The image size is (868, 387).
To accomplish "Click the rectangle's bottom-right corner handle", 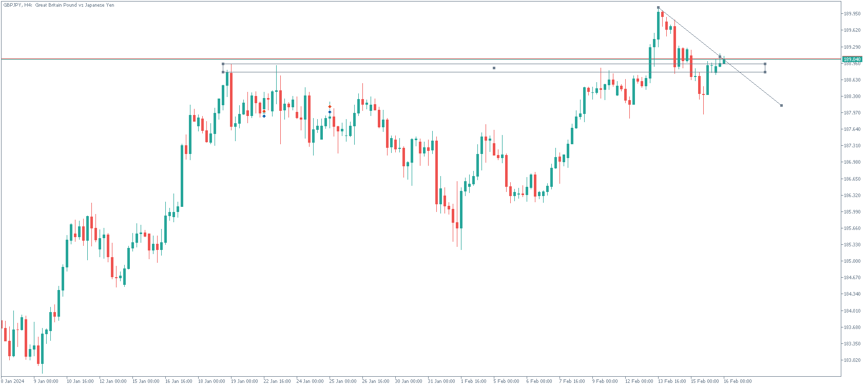I will pyautogui.click(x=765, y=72).
